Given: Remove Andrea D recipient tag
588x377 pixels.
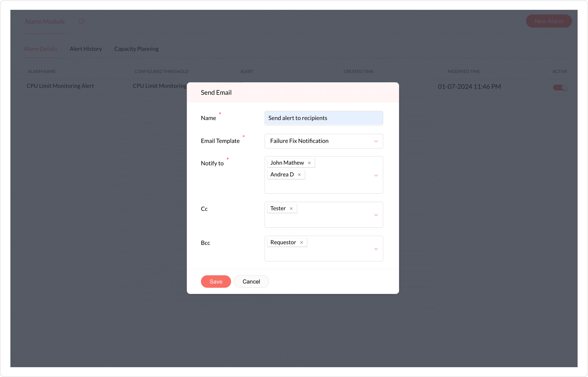Looking at the screenshot, I should pyautogui.click(x=299, y=175).
